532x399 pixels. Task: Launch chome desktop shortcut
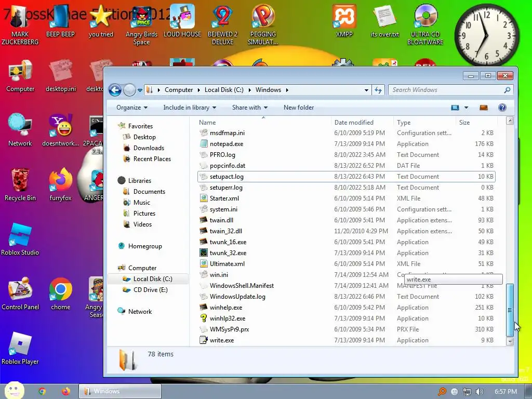[61, 294]
